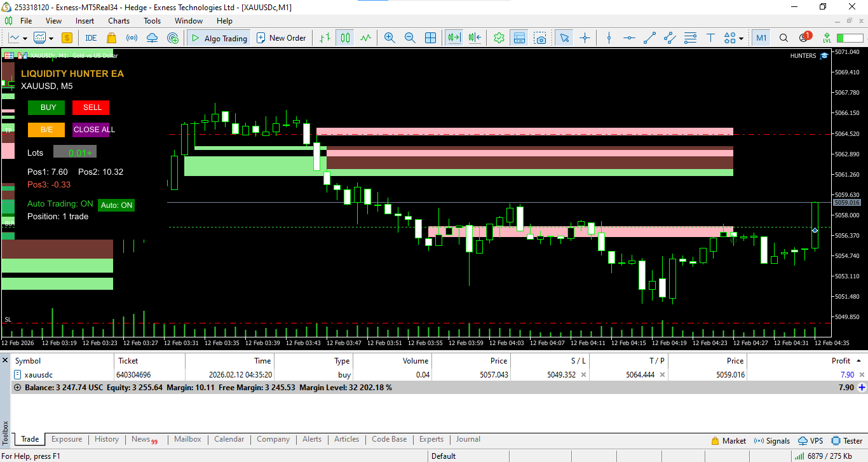Switch to the History tab
The height and width of the screenshot is (462, 868).
coord(107,439)
